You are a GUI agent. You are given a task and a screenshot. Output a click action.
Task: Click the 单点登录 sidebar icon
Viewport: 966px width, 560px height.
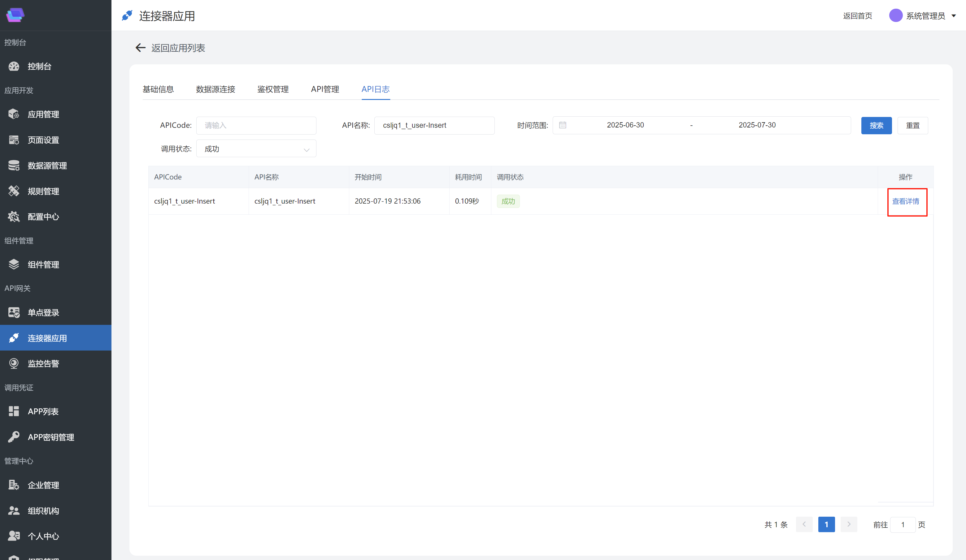tap(14, 312)
